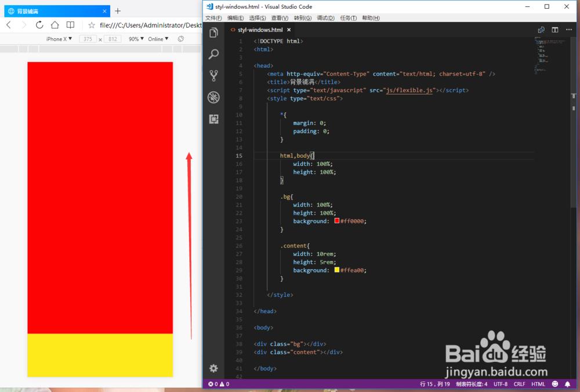The width and height of the screenshot is (580, 392).
Task: Open the Explorer view in VS Code
Action: [x=213, y=32]
